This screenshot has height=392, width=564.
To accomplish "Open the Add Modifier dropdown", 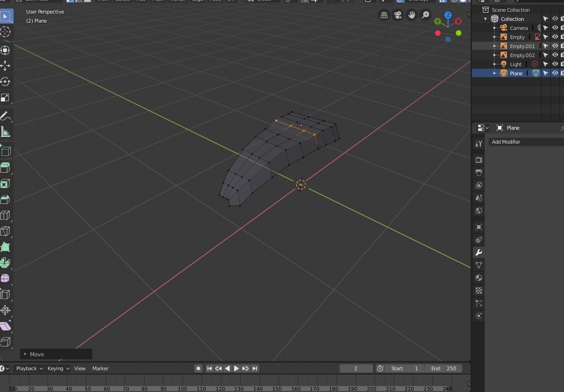I will pyautogui.click(x=526, y=142).
